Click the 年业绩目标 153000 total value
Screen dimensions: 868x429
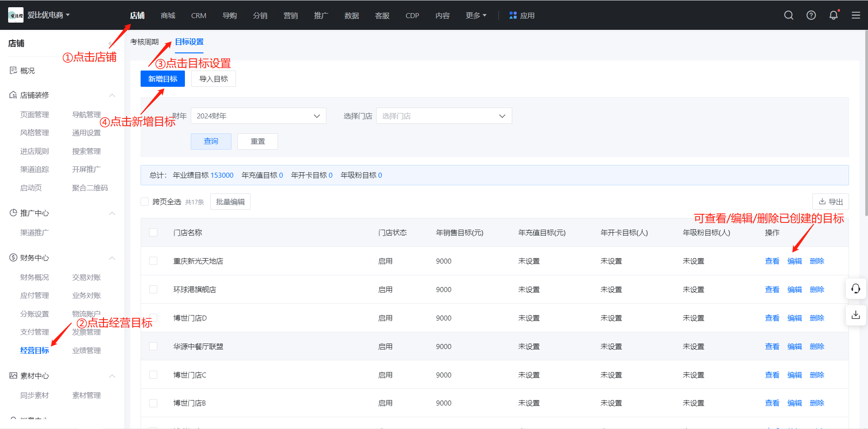[x=222, y=175]
